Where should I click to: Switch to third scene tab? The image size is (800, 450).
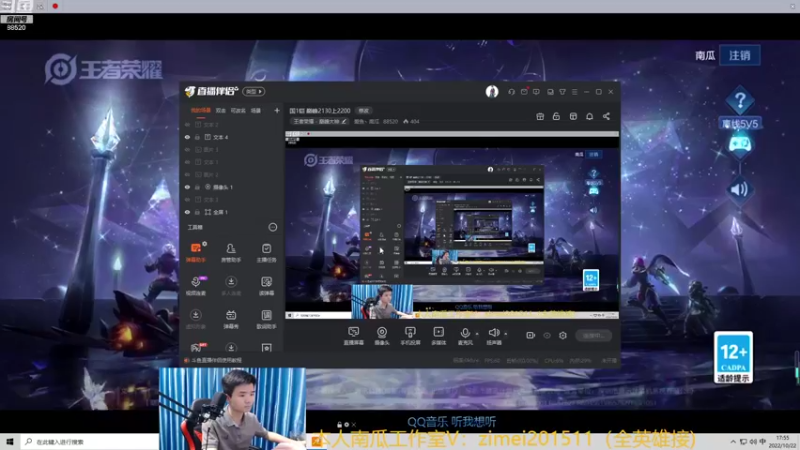point(238,110)
